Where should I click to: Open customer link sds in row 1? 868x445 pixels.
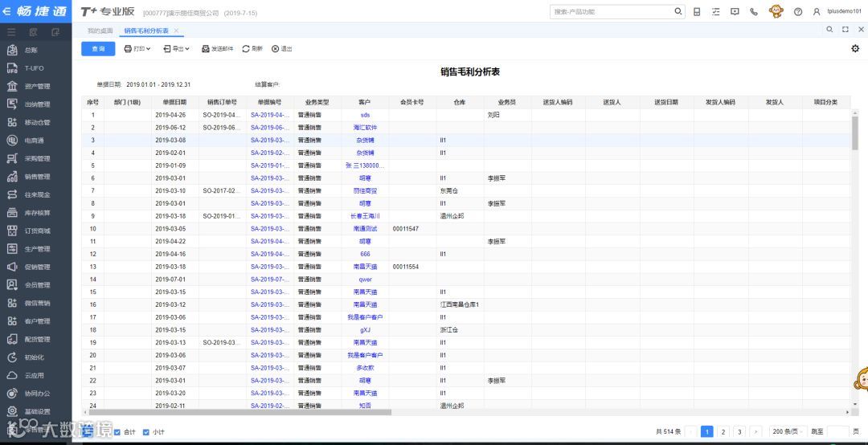coord(365,115)
